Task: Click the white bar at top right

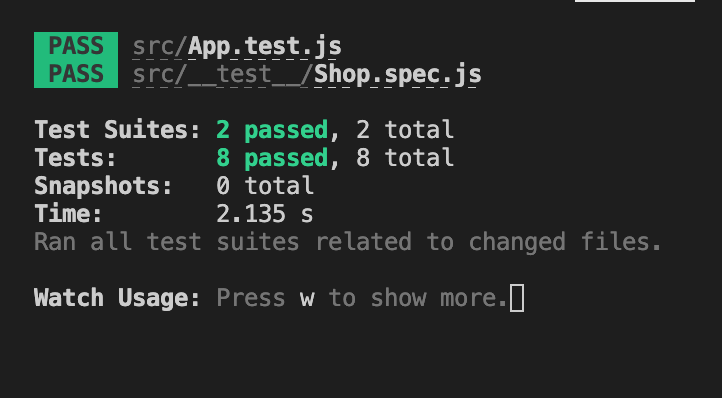Action: click(x=635, y=1)
